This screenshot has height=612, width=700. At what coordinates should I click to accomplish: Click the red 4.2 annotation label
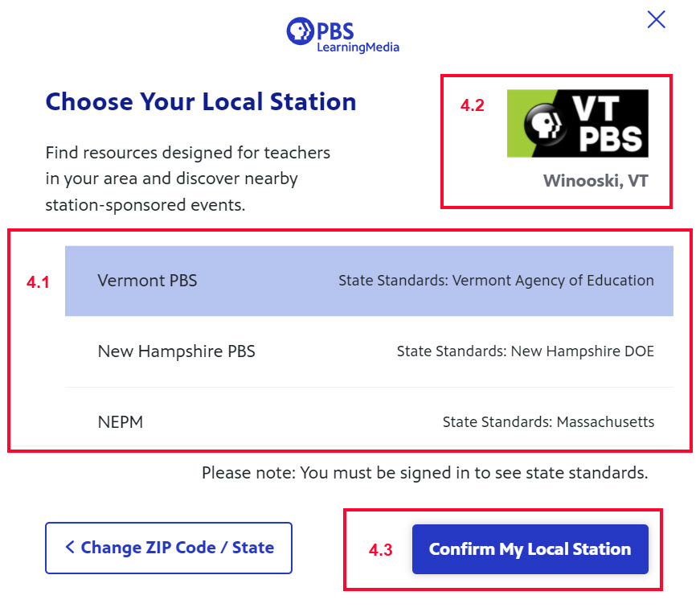tap(473, 105)
